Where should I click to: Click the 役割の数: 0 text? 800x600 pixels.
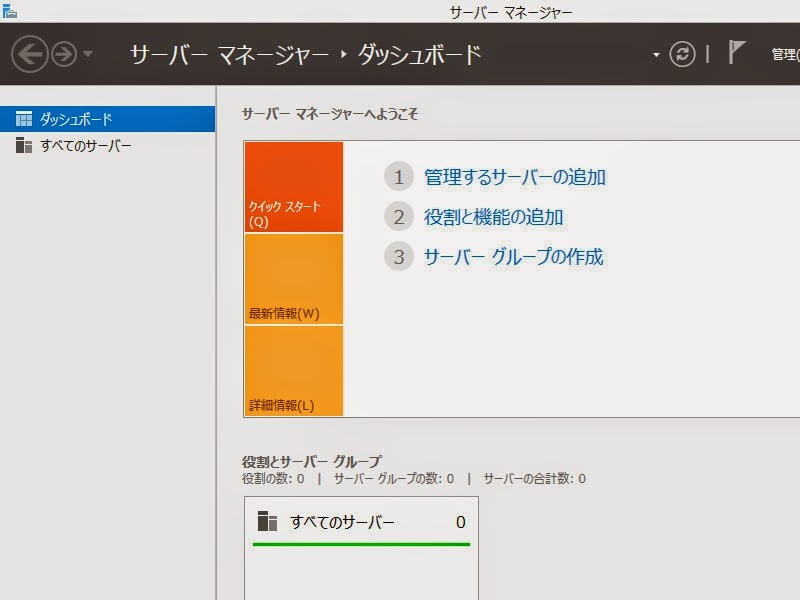(x=273, y=479)
